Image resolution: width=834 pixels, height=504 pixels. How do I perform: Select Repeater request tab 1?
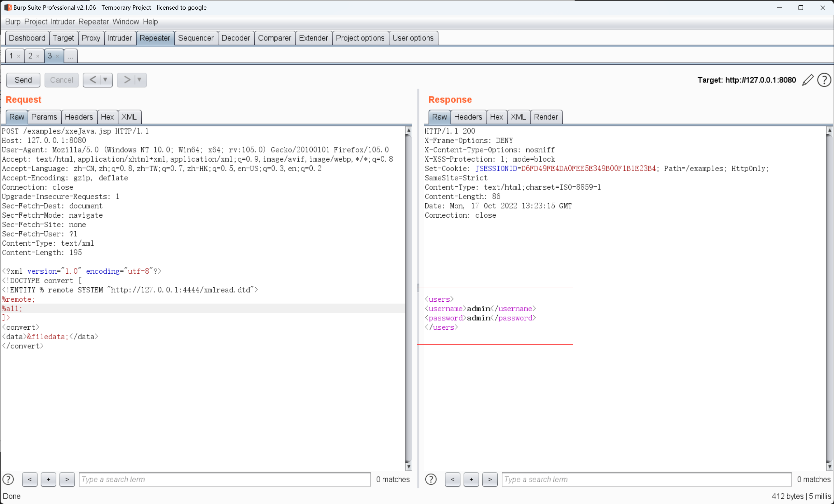click(11, 56)
